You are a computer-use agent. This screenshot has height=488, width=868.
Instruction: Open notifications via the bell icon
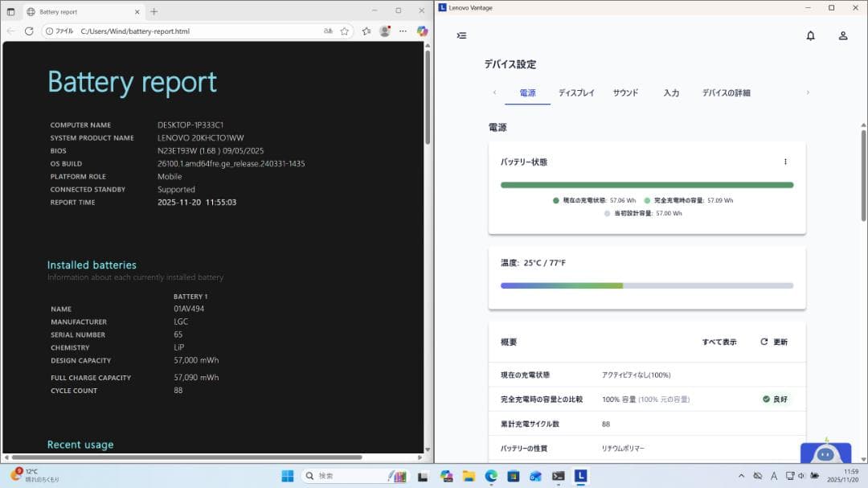coord(810,35)
